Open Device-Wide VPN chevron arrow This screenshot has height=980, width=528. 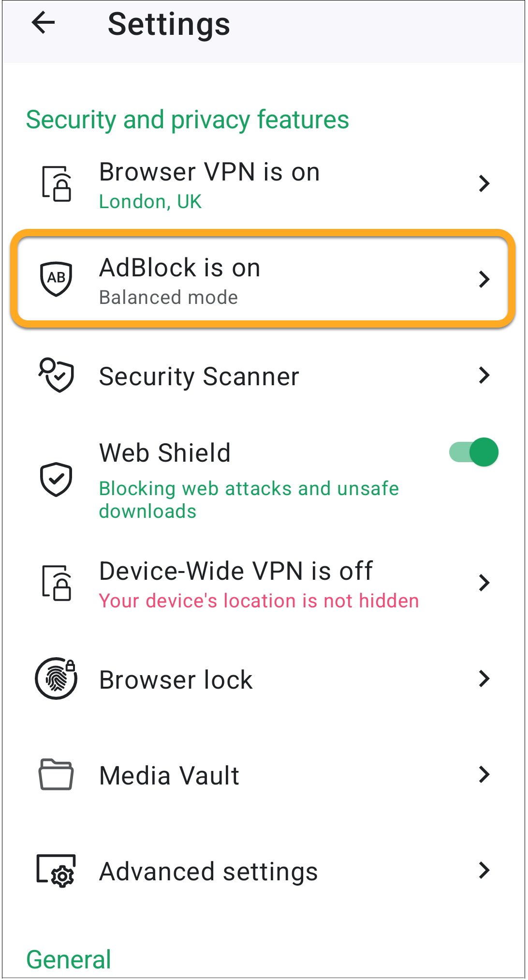click(x=484, y=583)
